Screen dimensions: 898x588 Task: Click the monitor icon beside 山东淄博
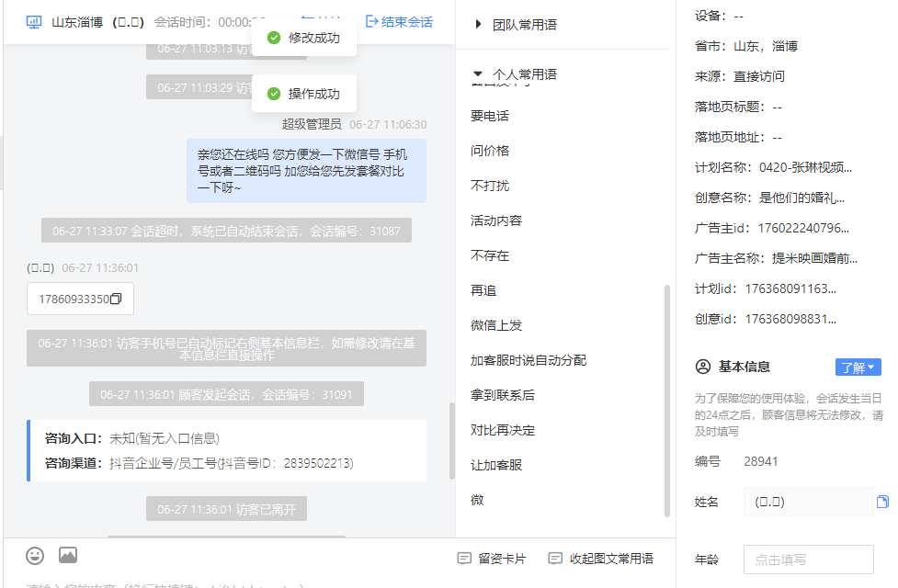[34, 22]
